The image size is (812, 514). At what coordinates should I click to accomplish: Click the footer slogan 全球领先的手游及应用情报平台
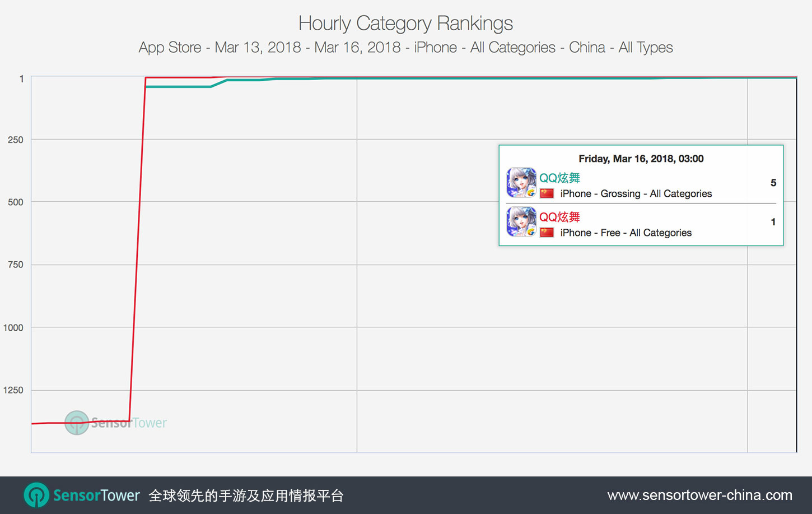click(x=246, y=496)
